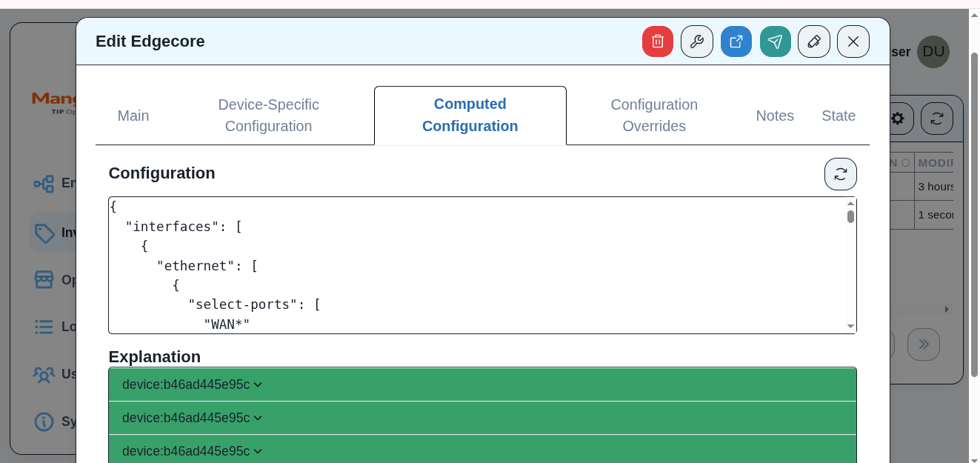980x463 pixels.
Task: Click the MODIFIED column header in background table
Action: [x=935, y=162]
